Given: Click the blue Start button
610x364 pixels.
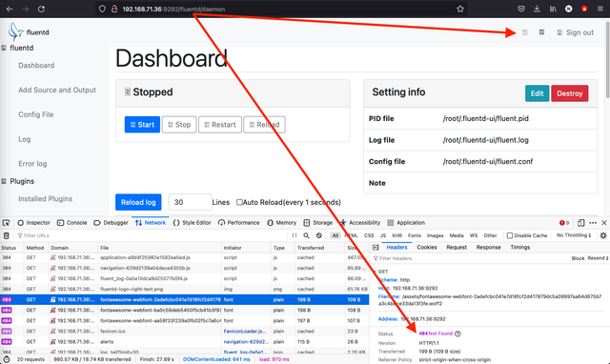Looking at the screenshot, I should pos(142,125).
